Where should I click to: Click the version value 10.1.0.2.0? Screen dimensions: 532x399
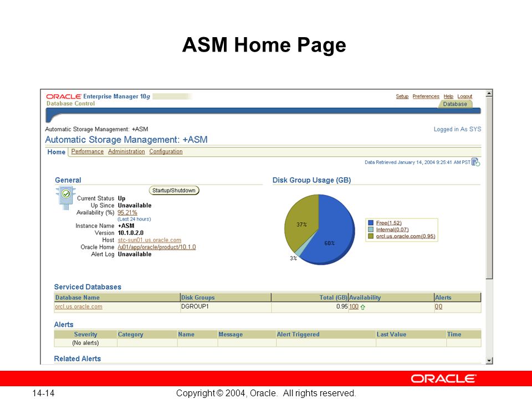pos(131,233)
